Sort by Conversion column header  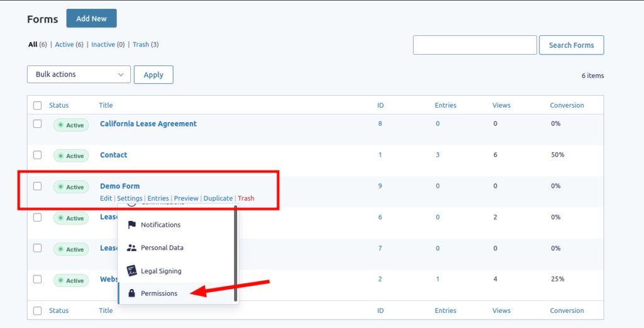click(x=567, y=105)
